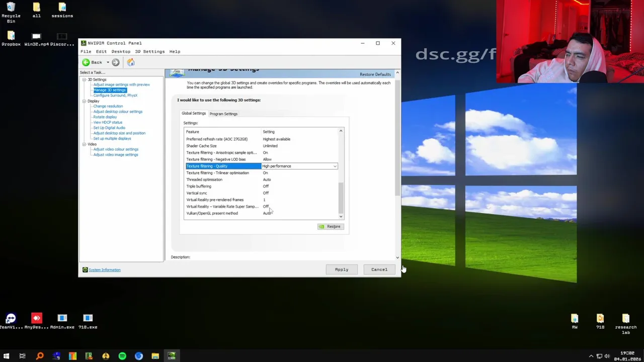Open Rotate display task
The width and height of the screenshot is (644, 362).
pyautogui.click(x=105, y=117)
